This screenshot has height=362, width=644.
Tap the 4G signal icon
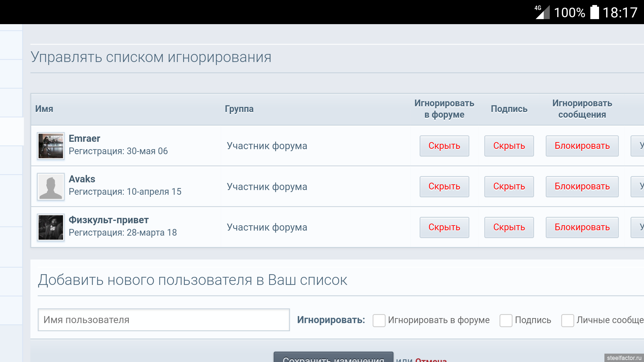pyautogui.click(x=542, y=12)
